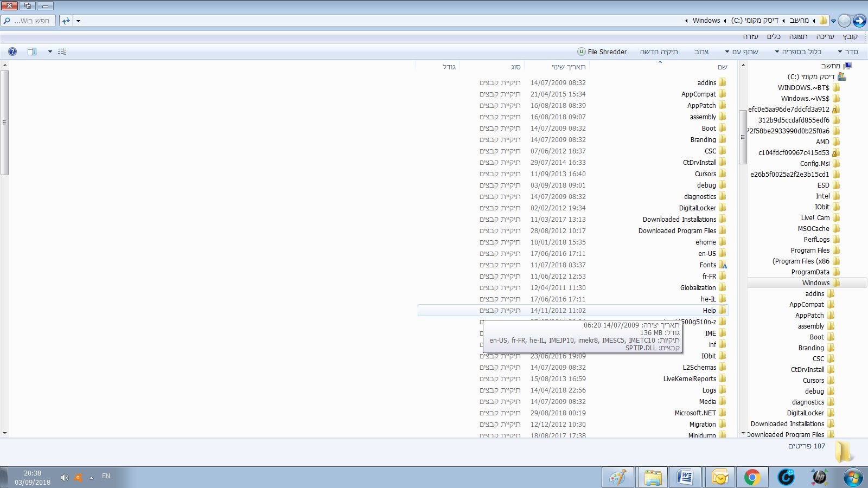Select the addins folder icon in file list
Screen dimensions: 868x488
723,82
